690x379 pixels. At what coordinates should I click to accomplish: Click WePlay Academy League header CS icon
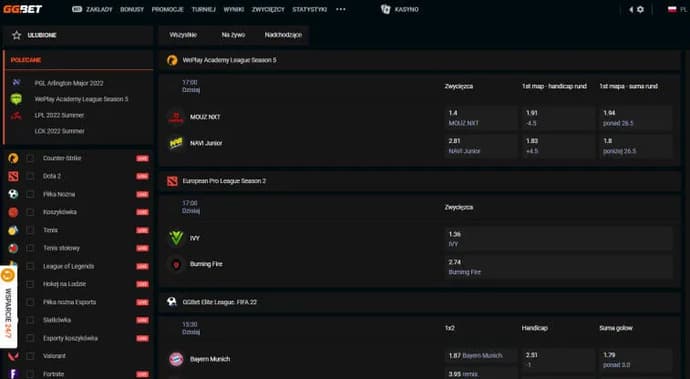click(172, 60)
